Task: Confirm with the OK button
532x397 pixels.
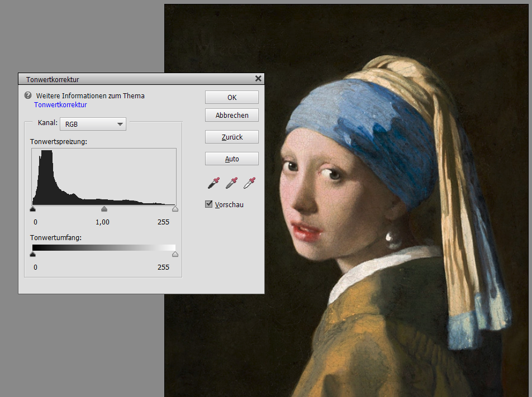Action: tap(232, 97)
